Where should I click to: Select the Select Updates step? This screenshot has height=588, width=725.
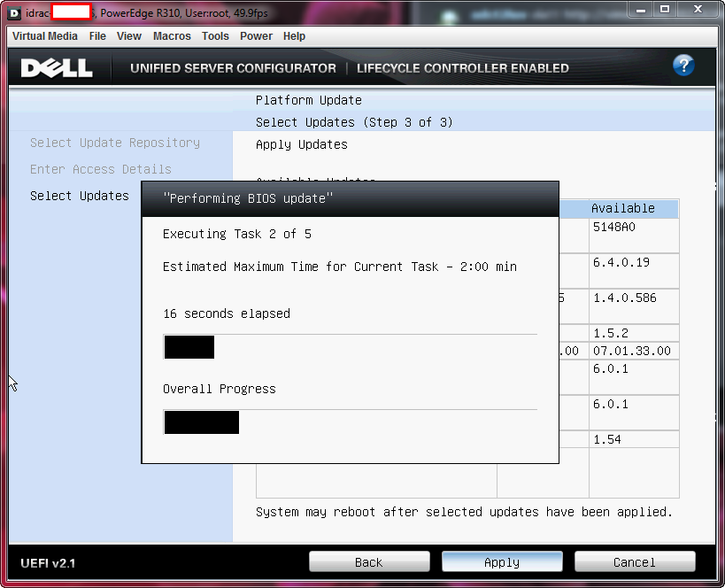pos(80,196)
